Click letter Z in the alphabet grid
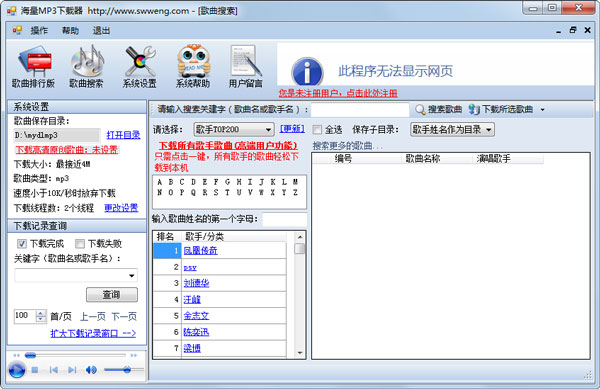Image resolution: width=600 pixels, height=389 pixels. pos(295,193)
